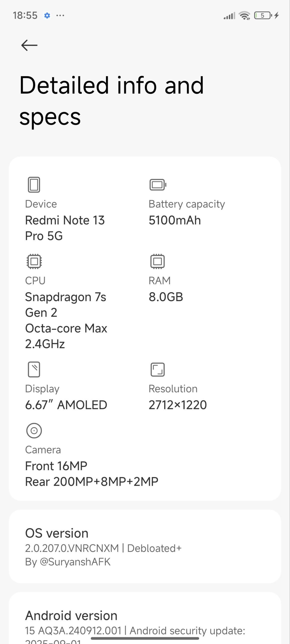
Task: Tap the CPU chip icon
Action: (x=34, y=261)
